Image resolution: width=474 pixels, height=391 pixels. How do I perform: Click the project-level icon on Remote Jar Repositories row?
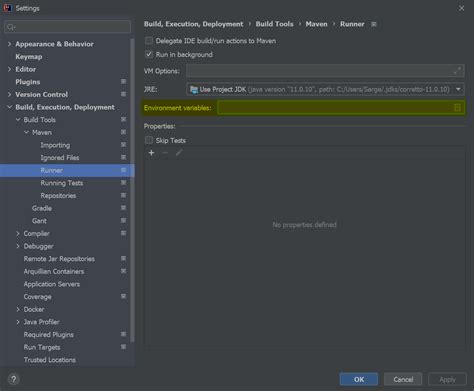pyautogui.click(x=123, y=259)
